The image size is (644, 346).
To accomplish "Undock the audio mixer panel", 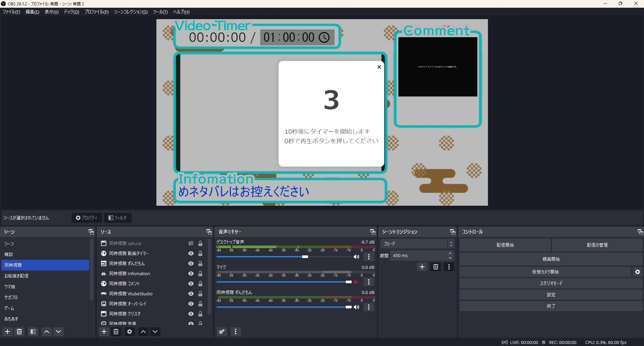I will coord(373,232).
